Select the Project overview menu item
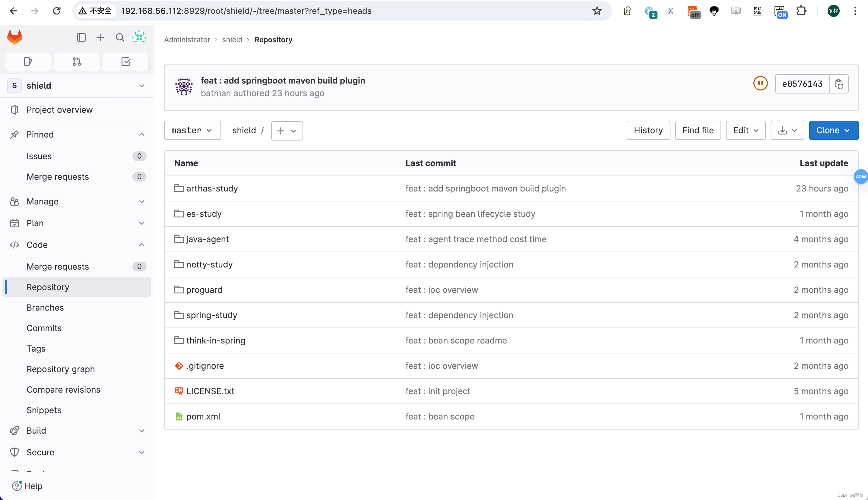The width and height of the screenshot is (868, 500). (x=59, y=110)
